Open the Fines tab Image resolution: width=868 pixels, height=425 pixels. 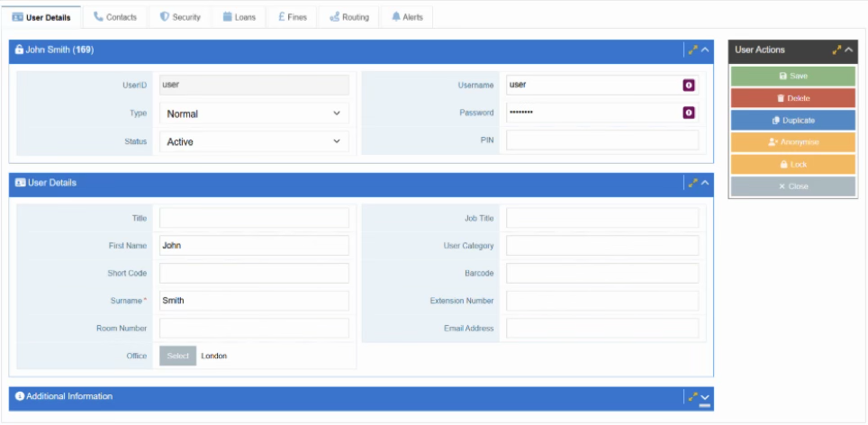(293, 17)
